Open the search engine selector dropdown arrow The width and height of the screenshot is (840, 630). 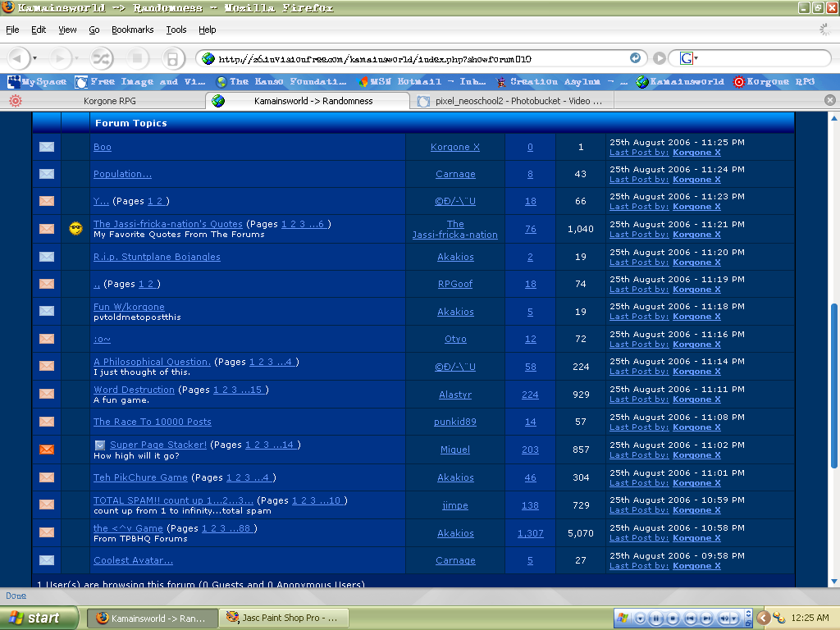pyautogui.click(x=696, y=58)
